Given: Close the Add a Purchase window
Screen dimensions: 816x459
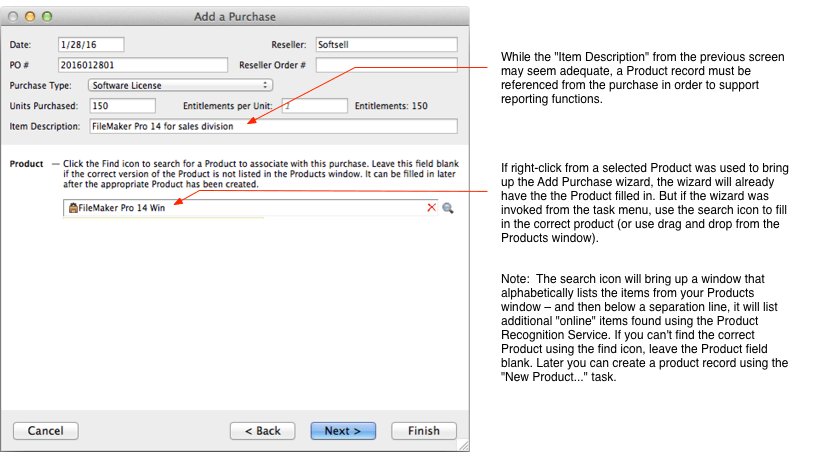Looking at the screenshot, I should click(13, 17).
